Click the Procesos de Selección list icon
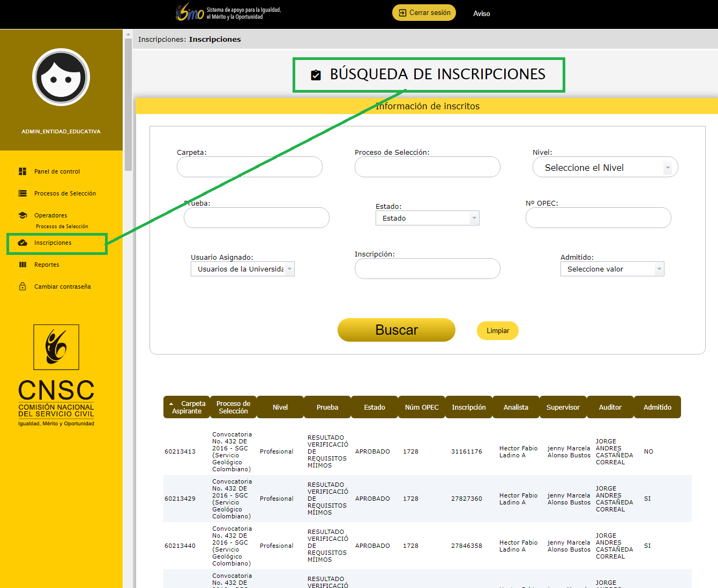This screenshot has height=588, width=718. [x=23, y=193]
